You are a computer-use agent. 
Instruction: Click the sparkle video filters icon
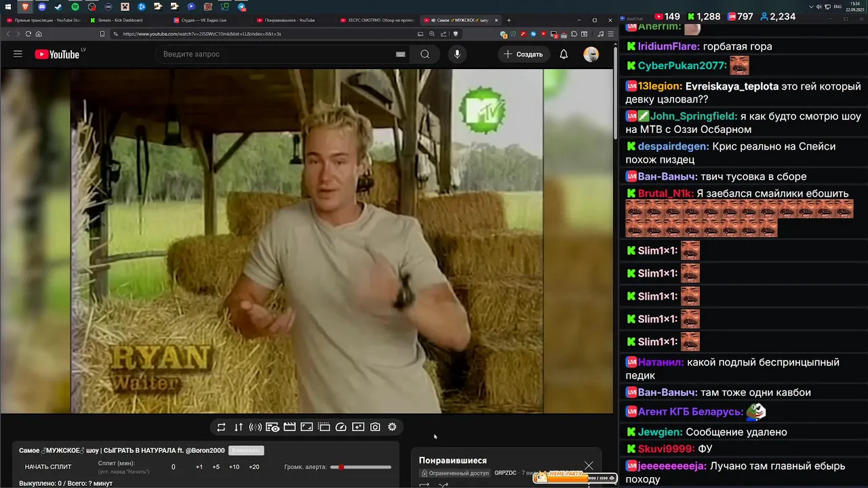(358, 427)
